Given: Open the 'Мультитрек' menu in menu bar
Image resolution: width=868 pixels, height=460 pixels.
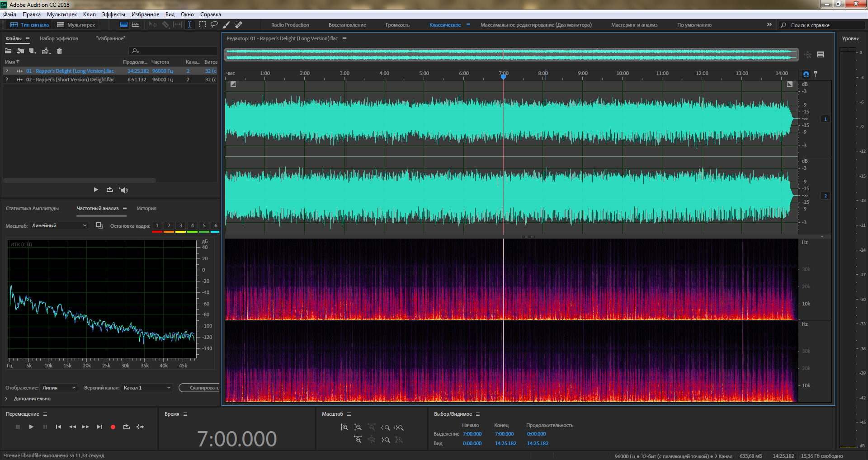Looking at the screenshot, I should 62,14.
